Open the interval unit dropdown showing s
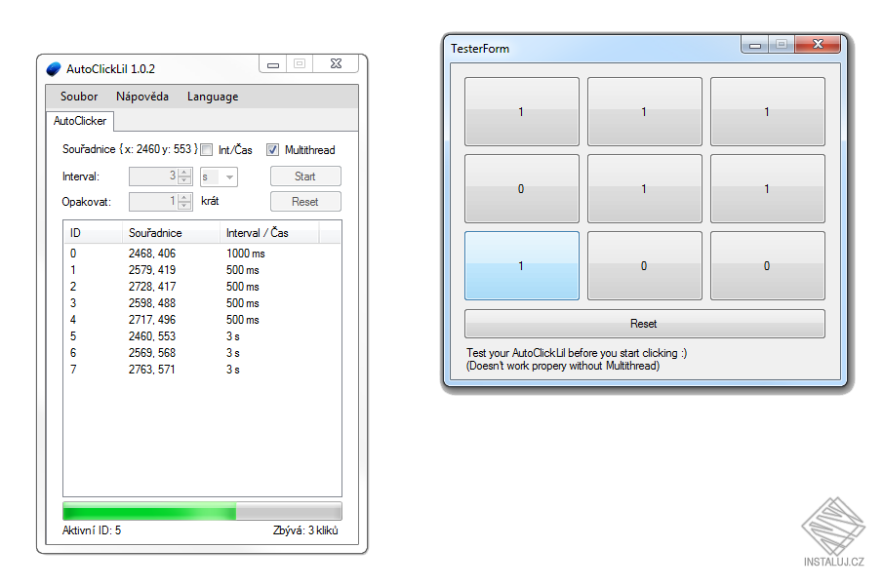 click(220, 176)
